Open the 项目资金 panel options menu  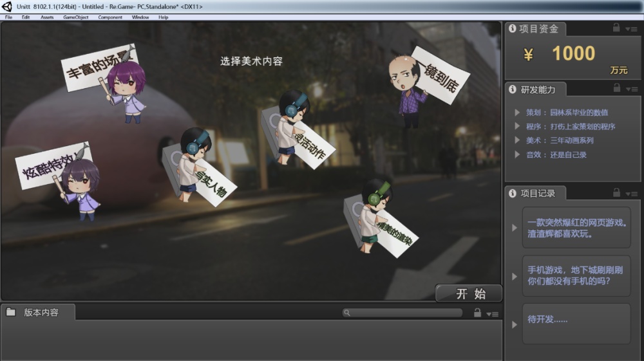pyautogui.click(x=631, y=29)
